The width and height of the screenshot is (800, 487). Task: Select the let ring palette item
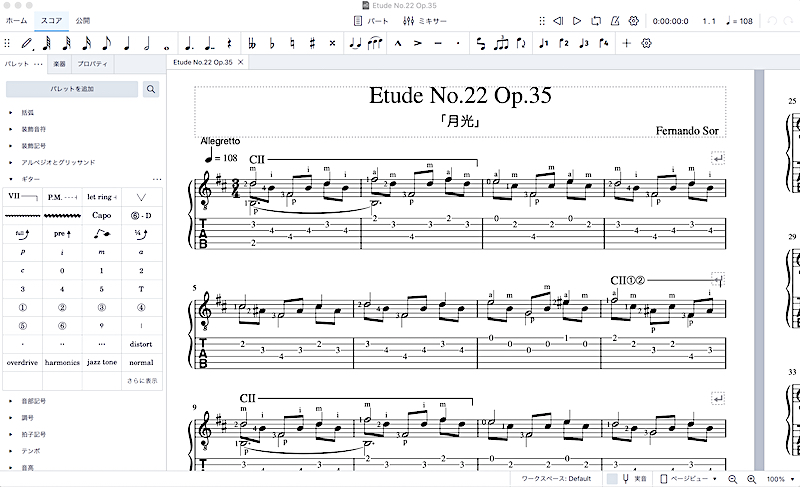click(x=102, y=197)
